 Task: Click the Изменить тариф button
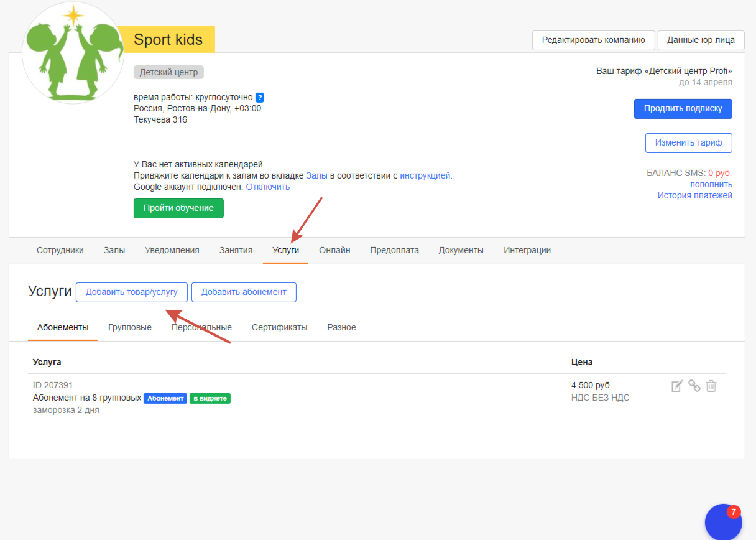tap(688, 142)
